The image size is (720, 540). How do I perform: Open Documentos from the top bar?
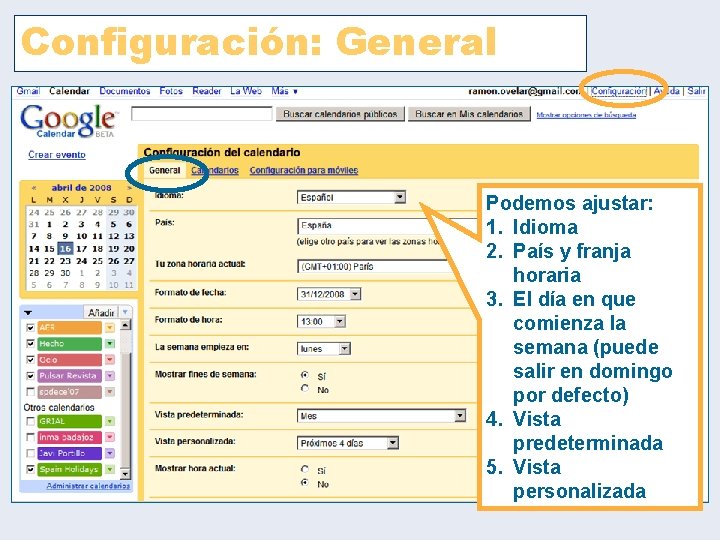tap(125, 91)
